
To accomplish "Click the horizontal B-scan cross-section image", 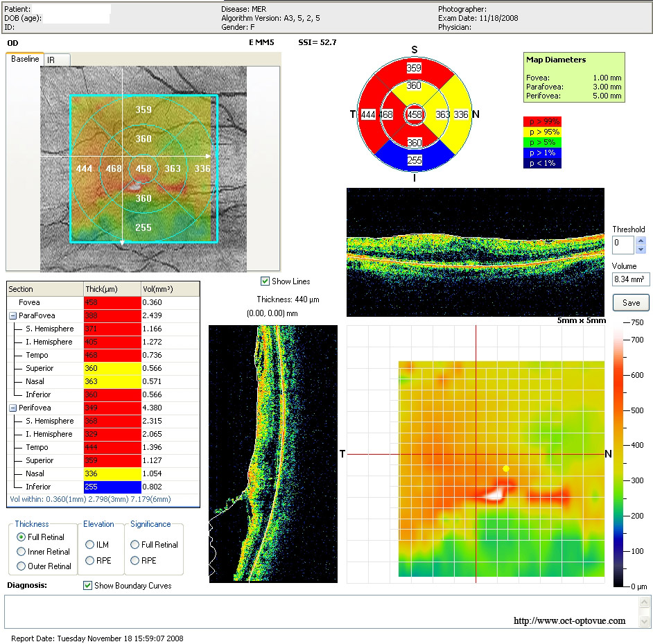I will click(x=475, y=252).
